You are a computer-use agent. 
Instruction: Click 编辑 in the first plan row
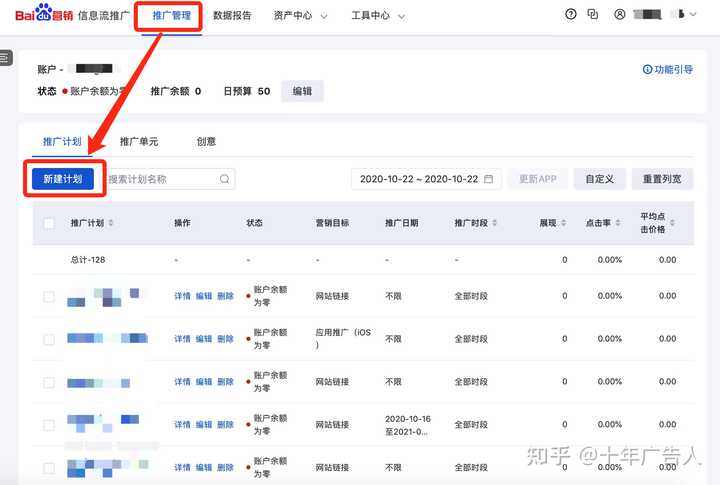tap(204, 296)
